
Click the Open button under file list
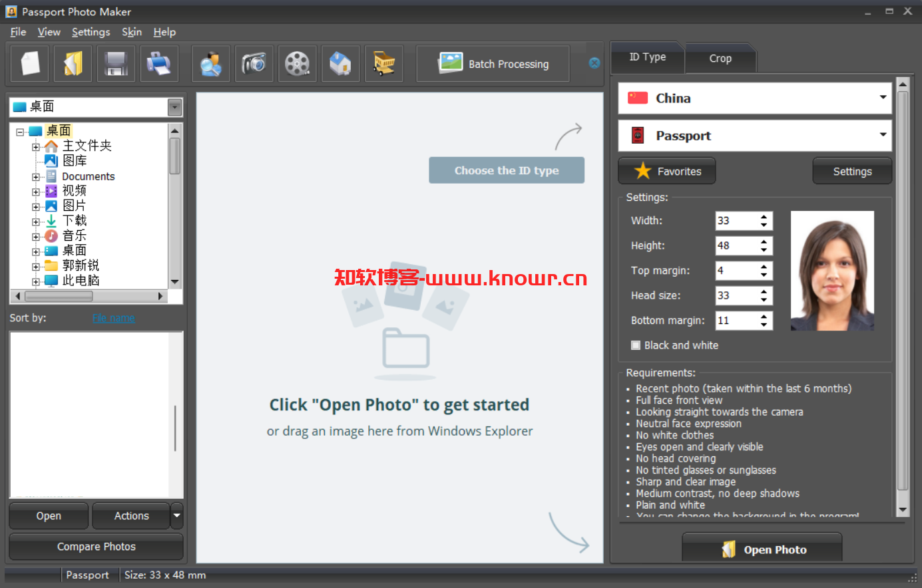tap(49, 515)
